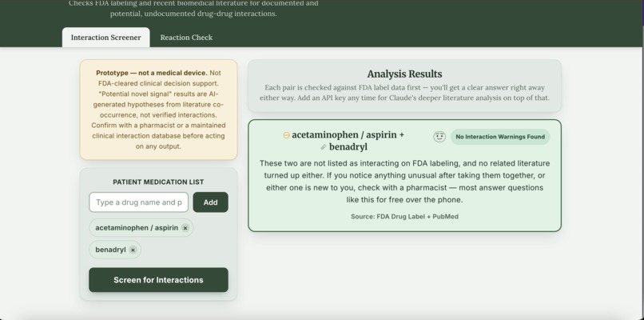Click the PATIENT MEDICATION LIST heading
This screenshot has height=320, width=644.
pos(158,182)
